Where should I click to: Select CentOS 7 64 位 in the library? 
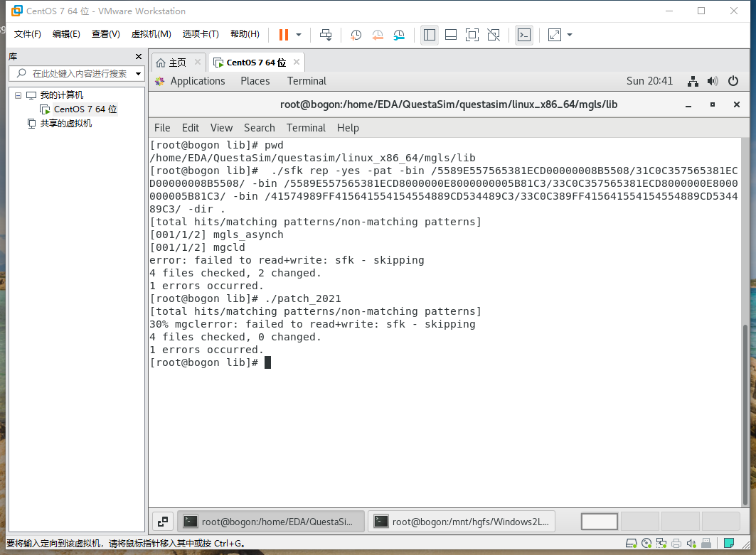pos(85,109)
